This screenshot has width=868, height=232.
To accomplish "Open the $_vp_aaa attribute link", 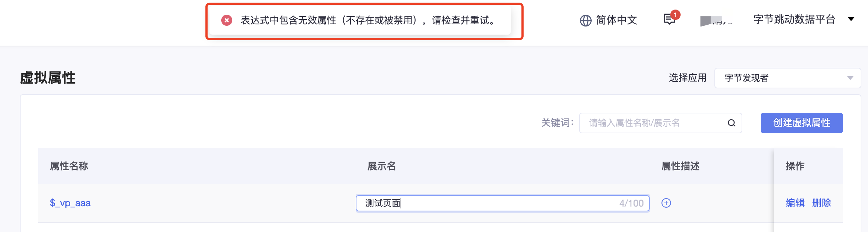I will pos(70,203).
